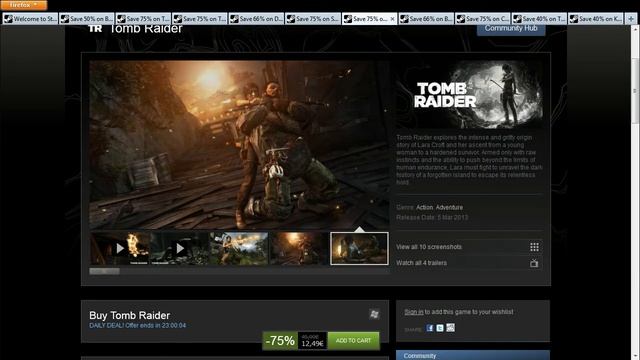Click the Tomb Raider header logo image
The width and height of the screenshot is (640, 360).
(x=469, y=95)
